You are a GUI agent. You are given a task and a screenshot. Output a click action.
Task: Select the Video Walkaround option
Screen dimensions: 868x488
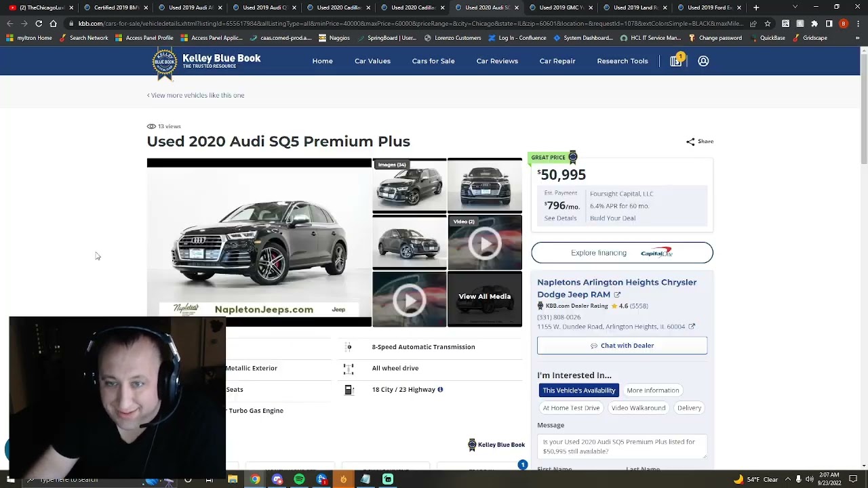tap(638, 408)
